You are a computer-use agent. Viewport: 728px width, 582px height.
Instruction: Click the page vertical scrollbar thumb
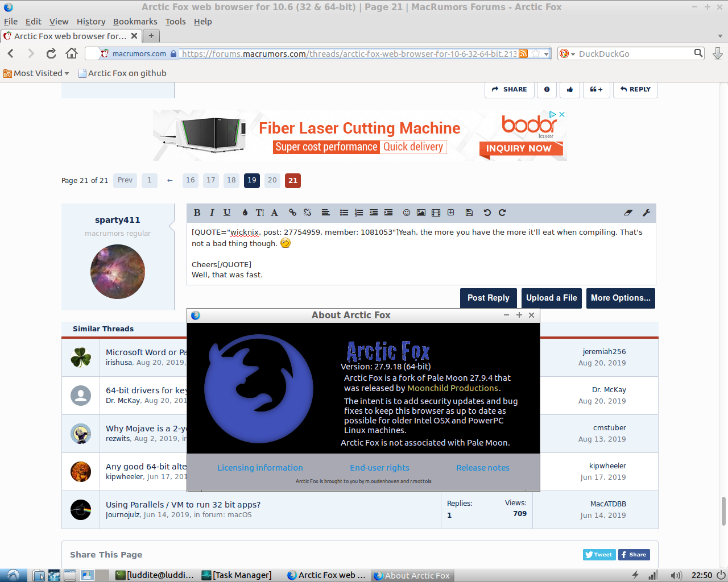(x=723, y=511)
